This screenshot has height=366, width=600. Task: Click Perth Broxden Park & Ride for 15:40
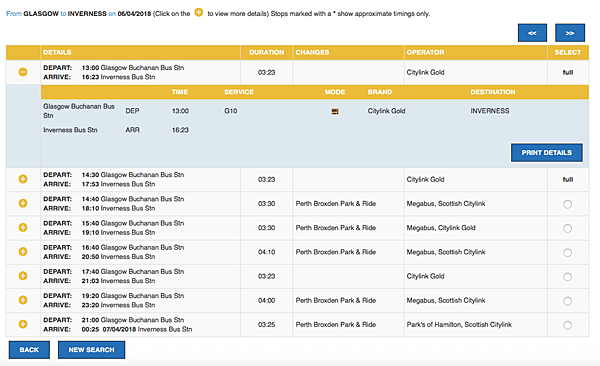(336, 228)
